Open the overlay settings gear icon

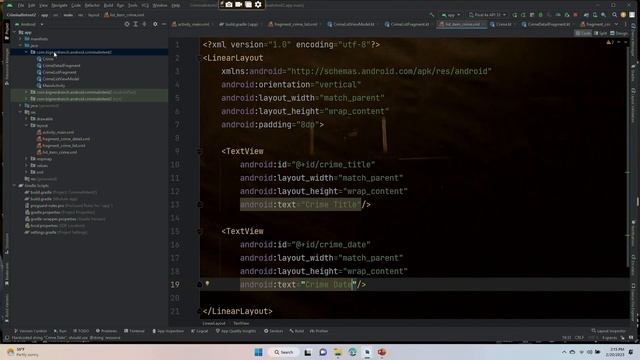(x=258, y=4)
